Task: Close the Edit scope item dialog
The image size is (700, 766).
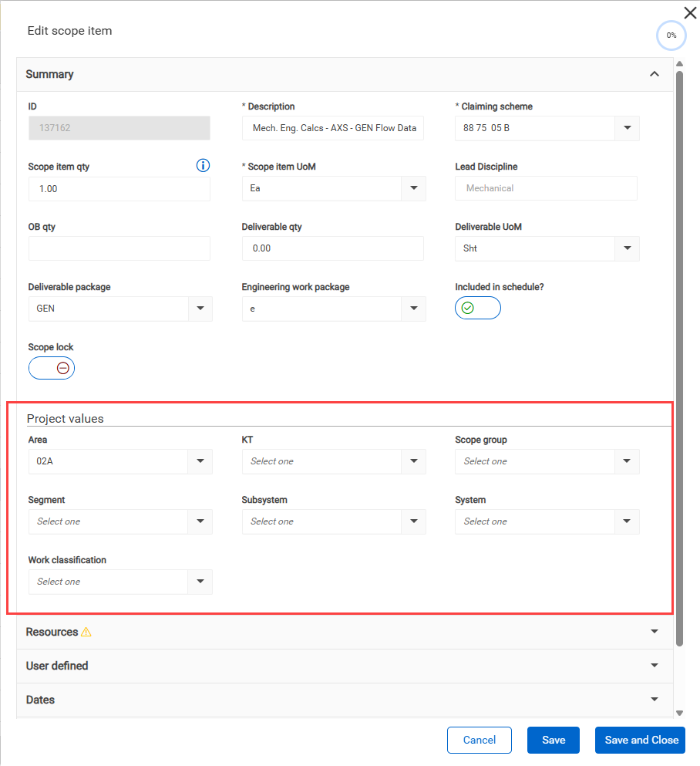Action: point(690,12)
